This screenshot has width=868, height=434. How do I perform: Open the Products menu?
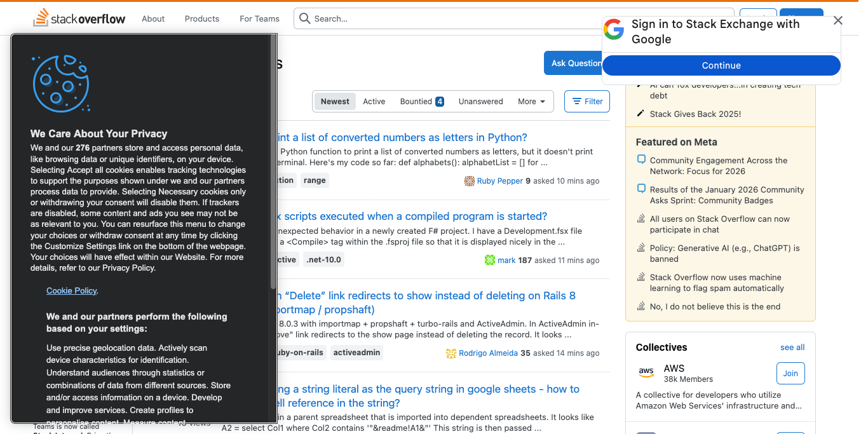(201, 18)
